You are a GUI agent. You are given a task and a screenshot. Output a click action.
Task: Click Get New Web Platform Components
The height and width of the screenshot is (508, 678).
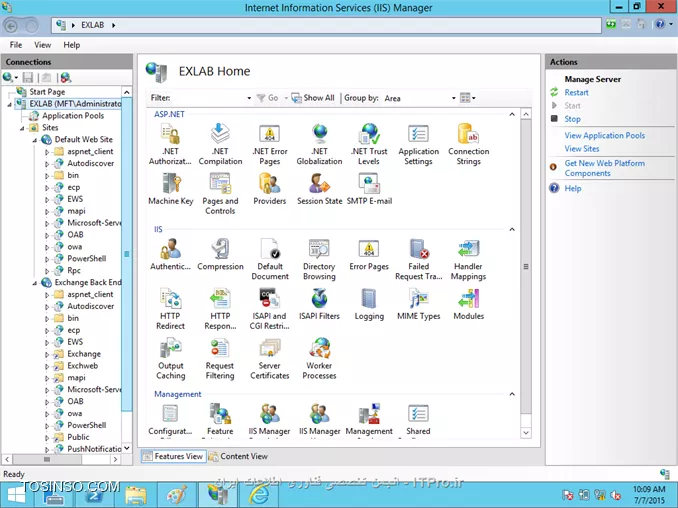click(x=604, y=168)
